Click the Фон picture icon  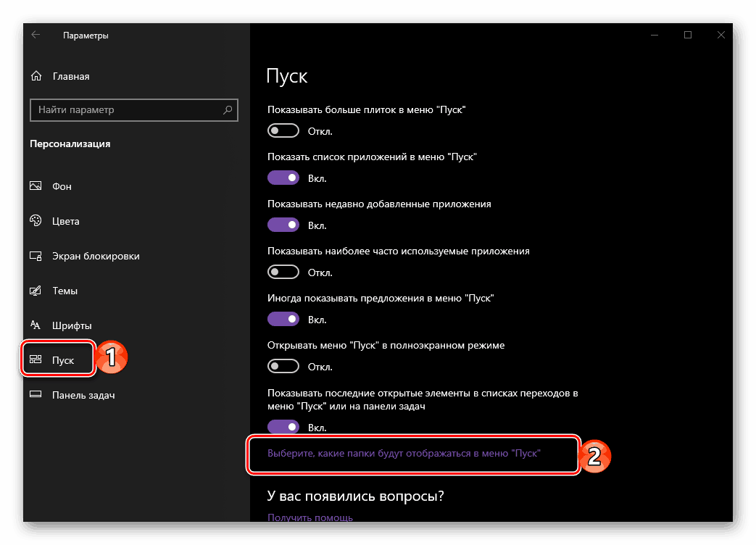click(x=36, y=186)
